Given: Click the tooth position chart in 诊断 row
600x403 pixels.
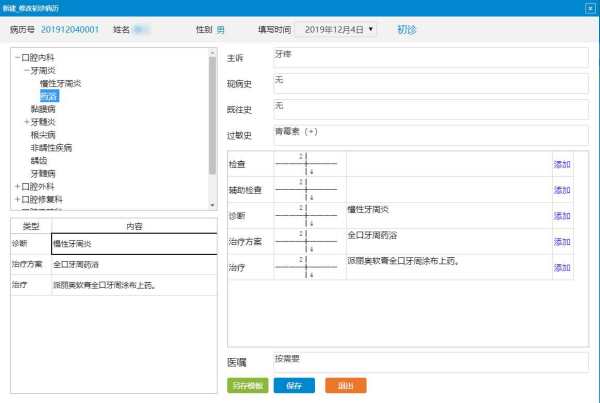Looking at the screenshot, I should click(x=307, y=215).
